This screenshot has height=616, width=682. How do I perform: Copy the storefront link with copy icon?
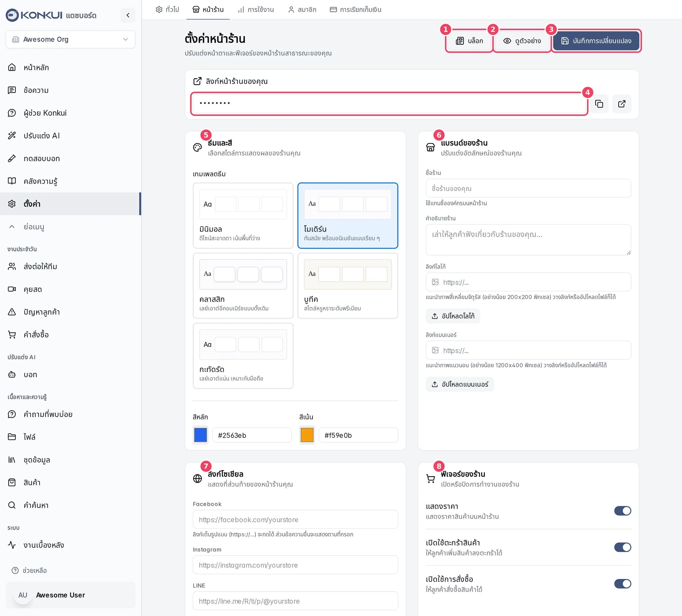(x=599, y=103)
